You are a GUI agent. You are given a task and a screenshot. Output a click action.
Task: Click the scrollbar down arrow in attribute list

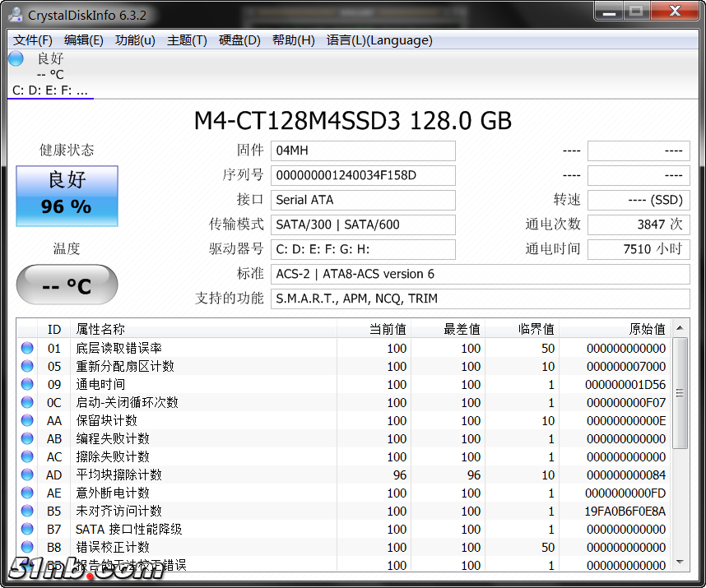pos(680,563)
